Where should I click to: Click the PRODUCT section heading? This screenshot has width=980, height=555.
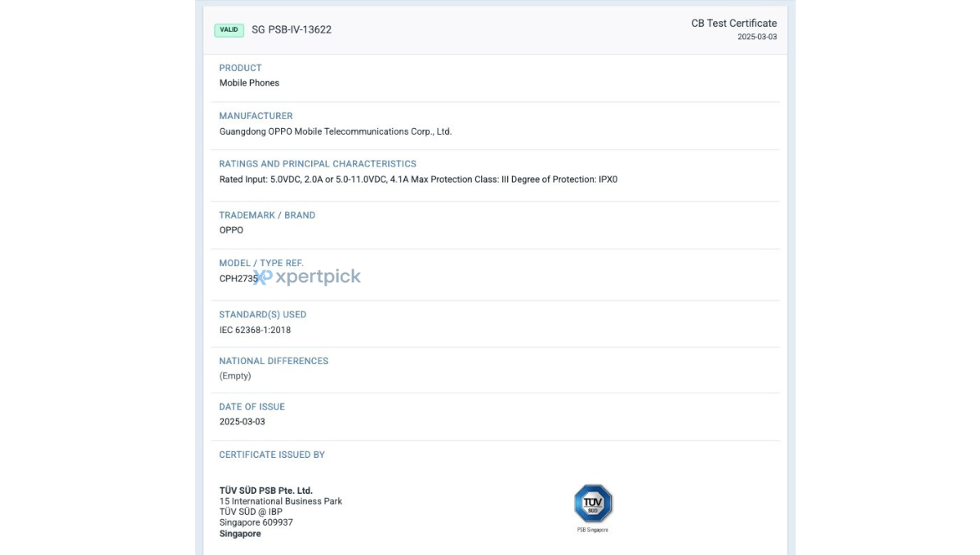[x=240, y=68]
